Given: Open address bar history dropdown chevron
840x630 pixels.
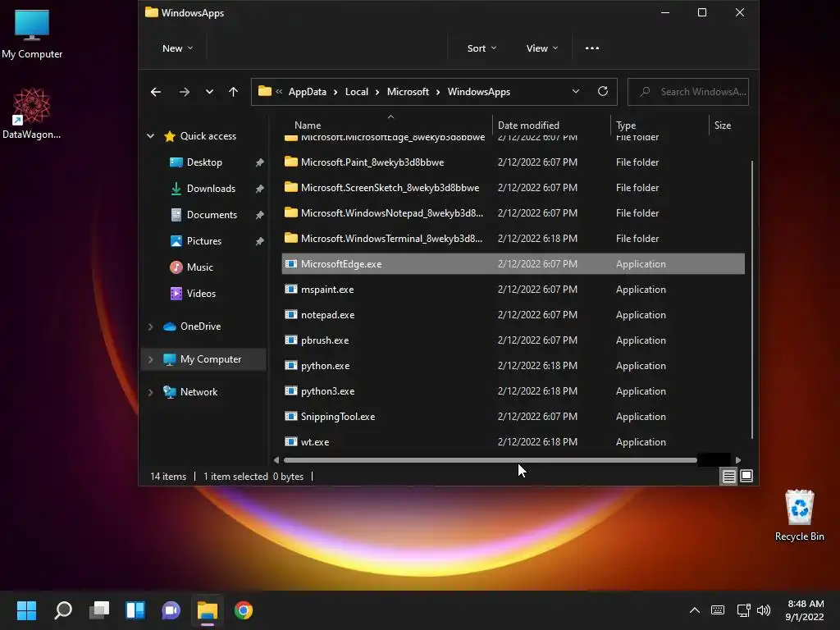Looking at the screenshot, I should pyautogui.click(x=576, y=92).
